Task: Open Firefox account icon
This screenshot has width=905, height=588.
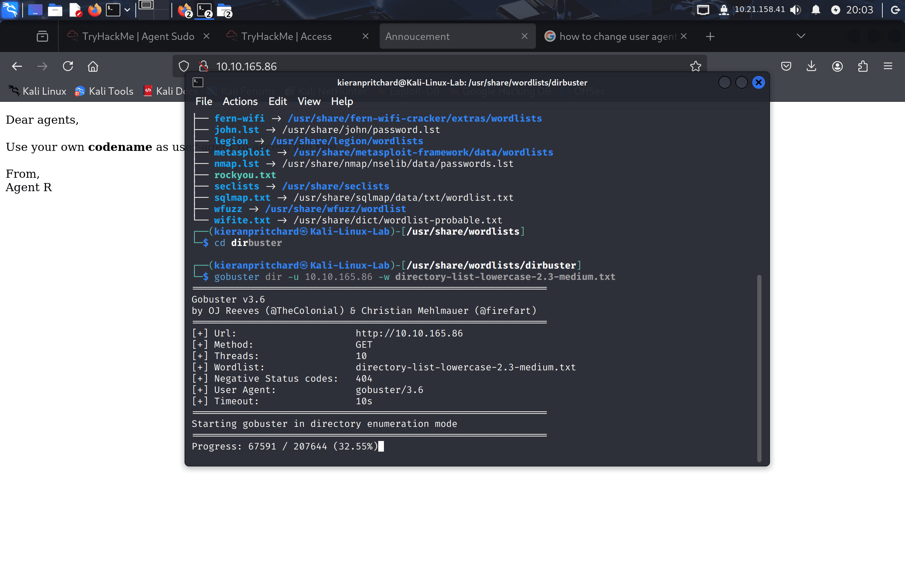Action: click(x=837, y=66)
